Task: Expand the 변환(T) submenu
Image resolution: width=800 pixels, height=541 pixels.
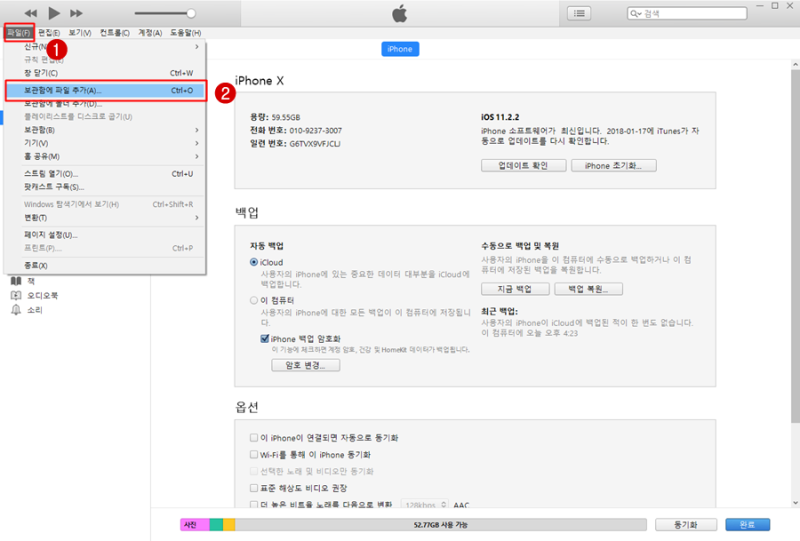Action: click(106, 217)
